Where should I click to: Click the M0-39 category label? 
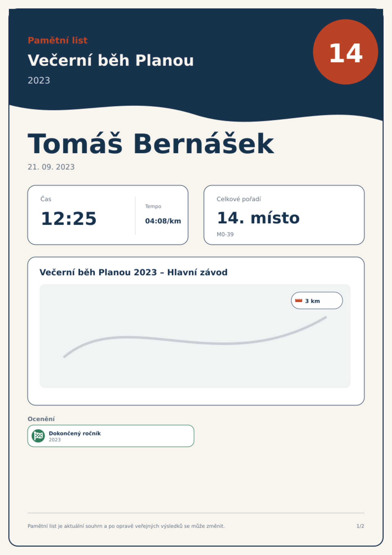click(x=225, y=234)
